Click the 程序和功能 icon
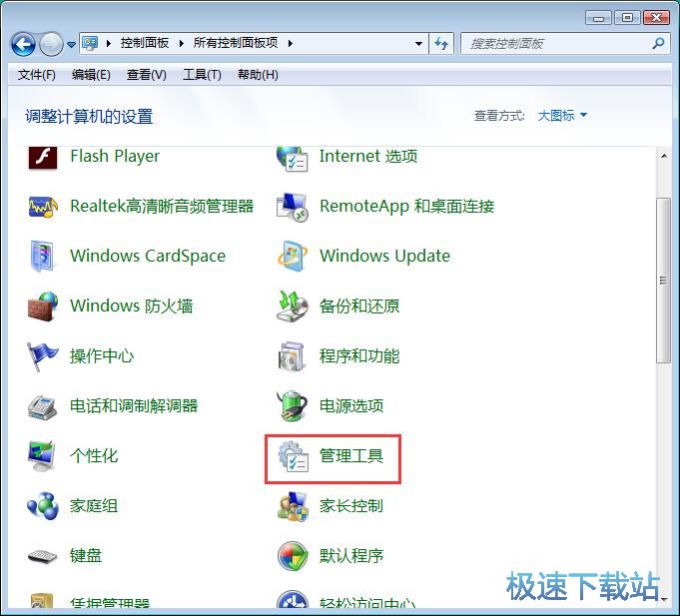The height and width of the screenshot is (616, 680). pos(292,356)
